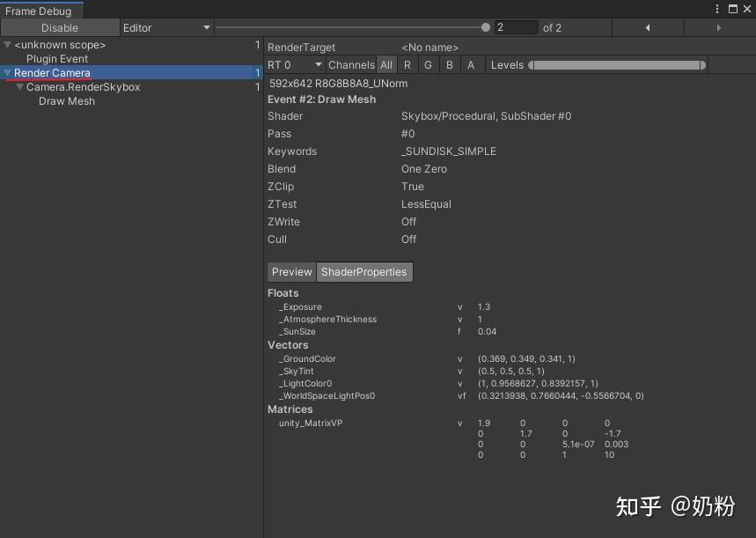Switch to the Preview view

291,271
